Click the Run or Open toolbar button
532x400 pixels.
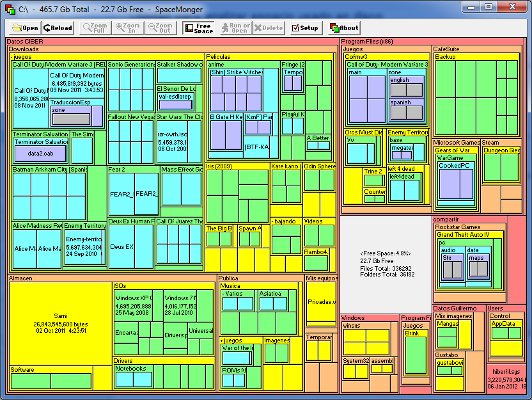pos(235,28)
